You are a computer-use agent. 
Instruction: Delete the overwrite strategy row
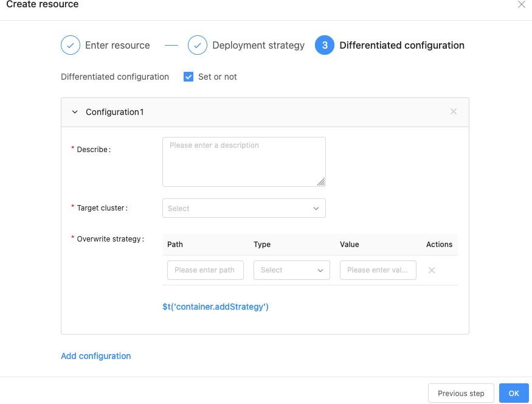[432, 270]
